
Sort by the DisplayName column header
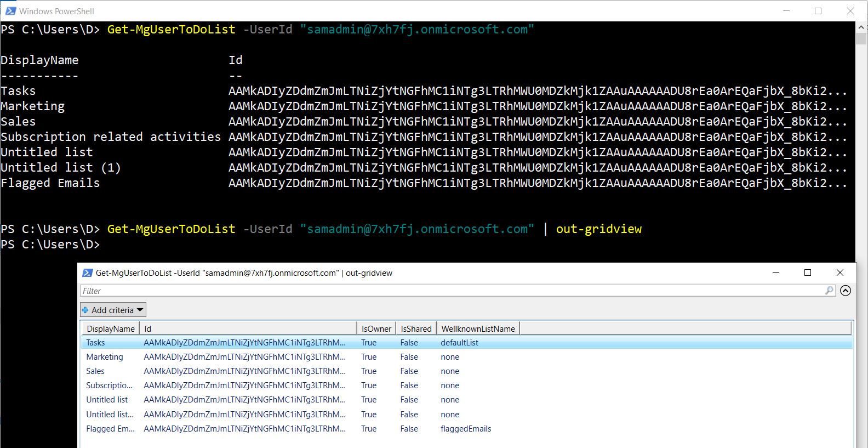coord(110,328)
